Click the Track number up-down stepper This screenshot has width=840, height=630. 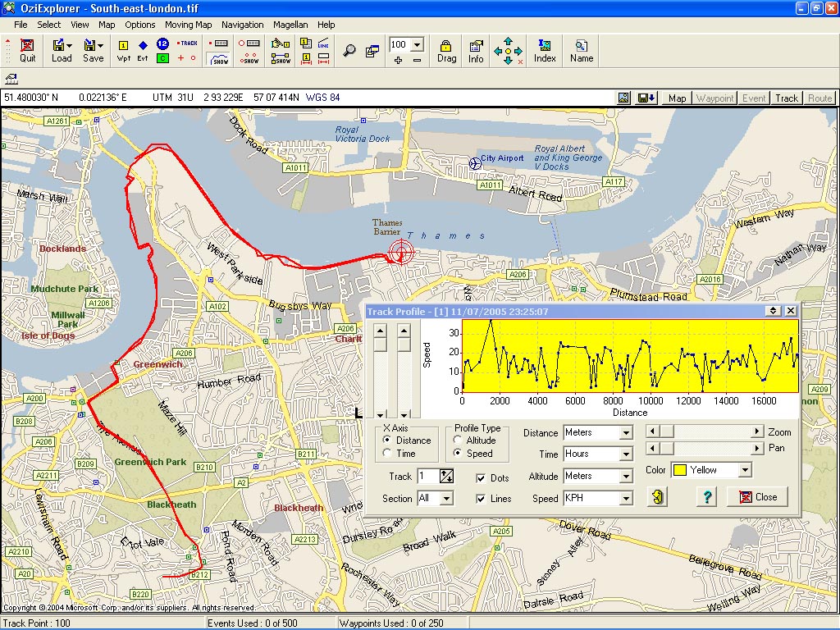446,476
